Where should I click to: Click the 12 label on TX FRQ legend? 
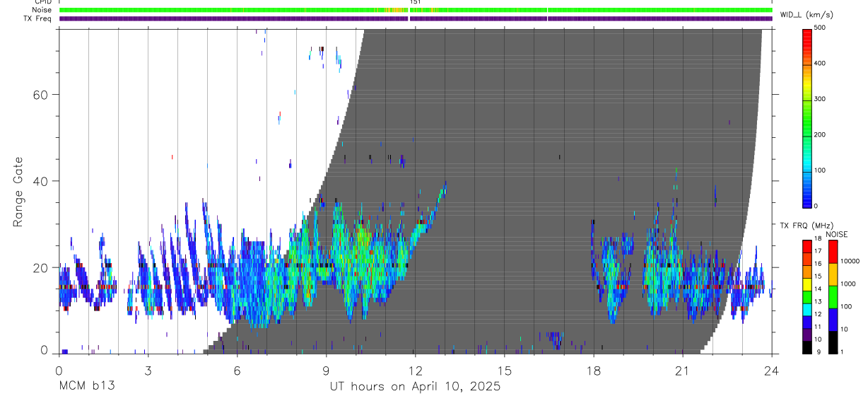click(817, 314)
